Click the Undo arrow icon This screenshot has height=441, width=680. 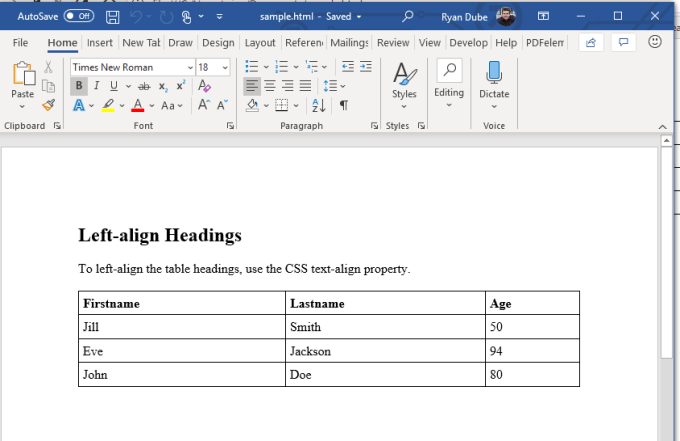point(136,17)
